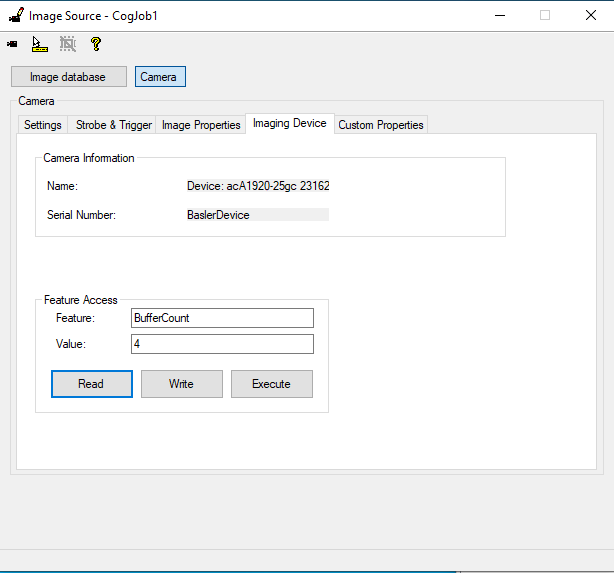
Task: Click the app icon in the title bar
Action: click(15, 15)
